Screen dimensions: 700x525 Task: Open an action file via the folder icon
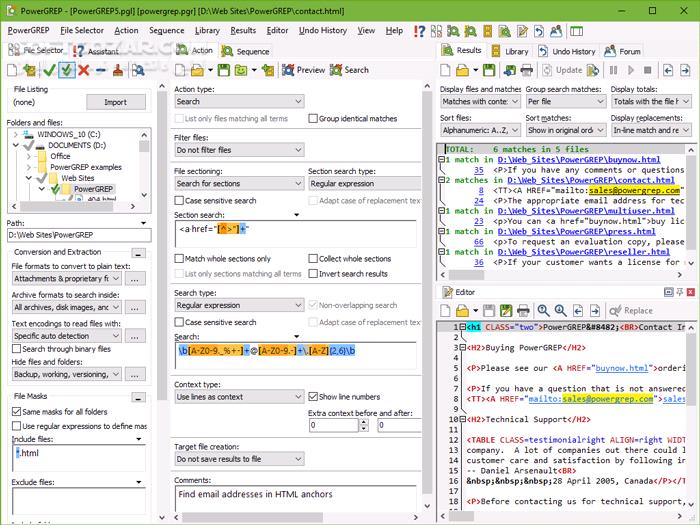click(197, 70)
